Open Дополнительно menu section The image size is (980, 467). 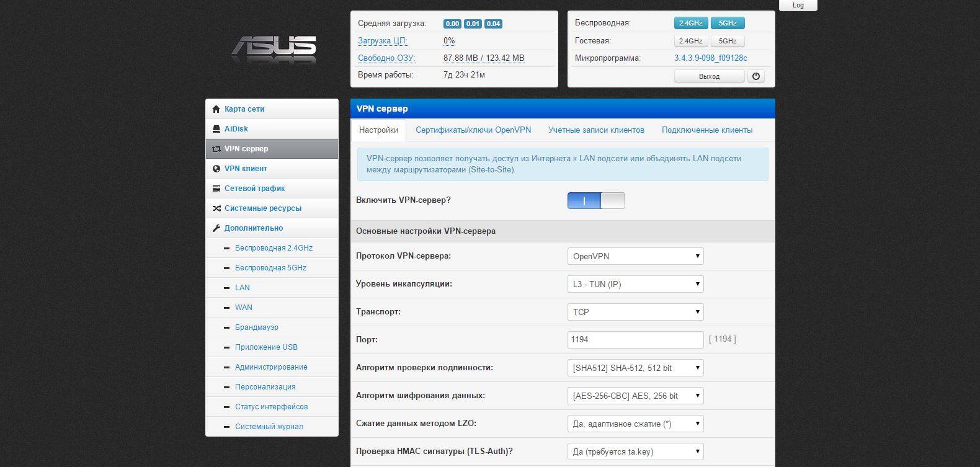pyautogui.click(x=272, y=228)
